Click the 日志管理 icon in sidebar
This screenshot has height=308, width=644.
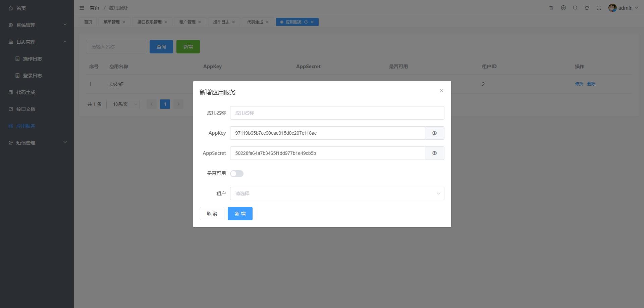(x=11, y=42)
